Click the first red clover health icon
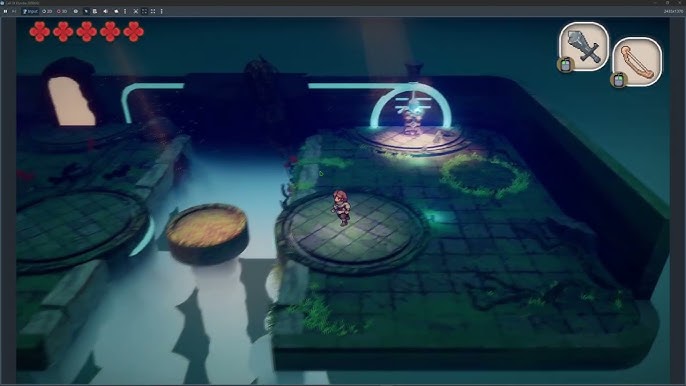The width and height of the screenshot is (686, 386). coord(39,32)
